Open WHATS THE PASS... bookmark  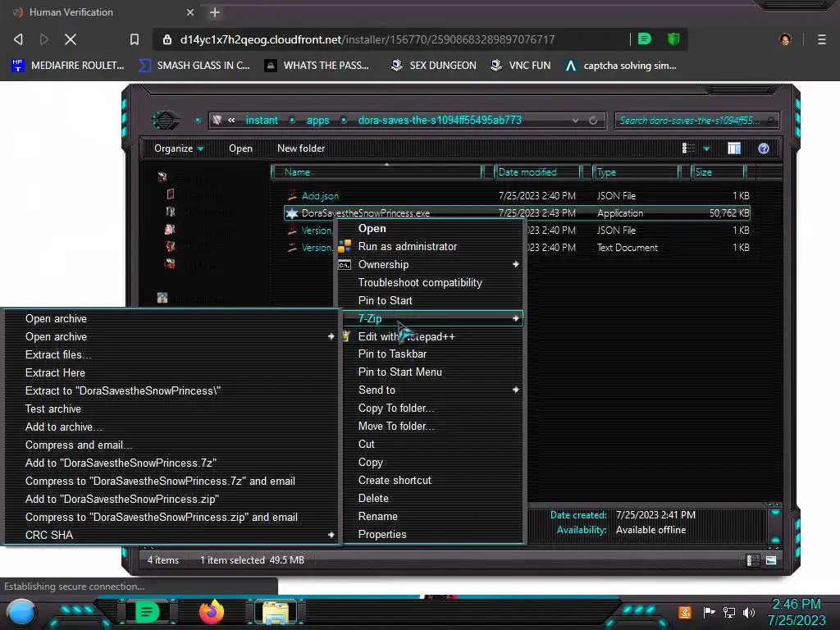[317, 66]
